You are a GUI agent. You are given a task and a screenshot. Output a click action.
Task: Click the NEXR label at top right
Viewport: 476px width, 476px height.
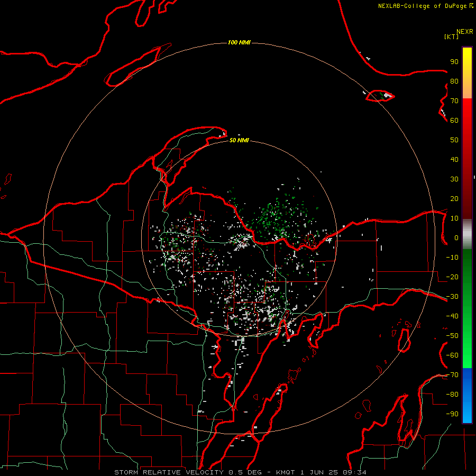tap(465, 32)
